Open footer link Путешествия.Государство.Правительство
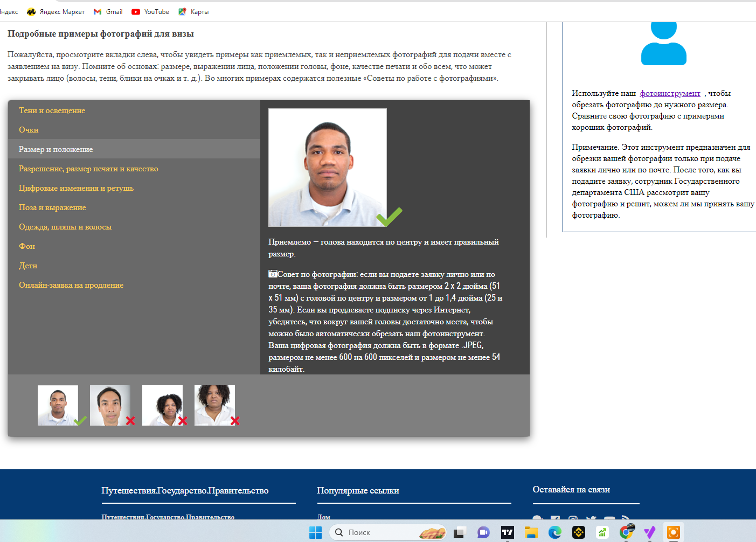Image resolution: width=756 pixels, height=542 pixels. [168, 517]
